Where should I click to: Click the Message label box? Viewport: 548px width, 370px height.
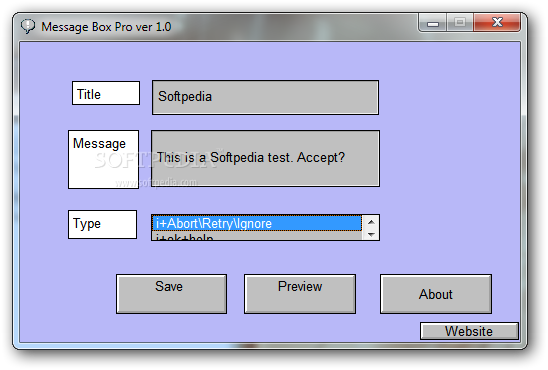[x=103, y=159]
